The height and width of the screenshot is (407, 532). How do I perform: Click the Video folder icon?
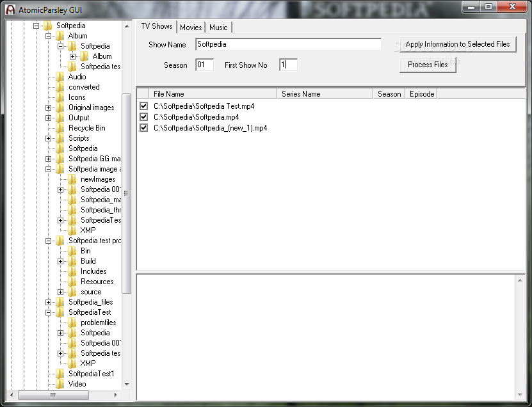[x=60, y=384]
